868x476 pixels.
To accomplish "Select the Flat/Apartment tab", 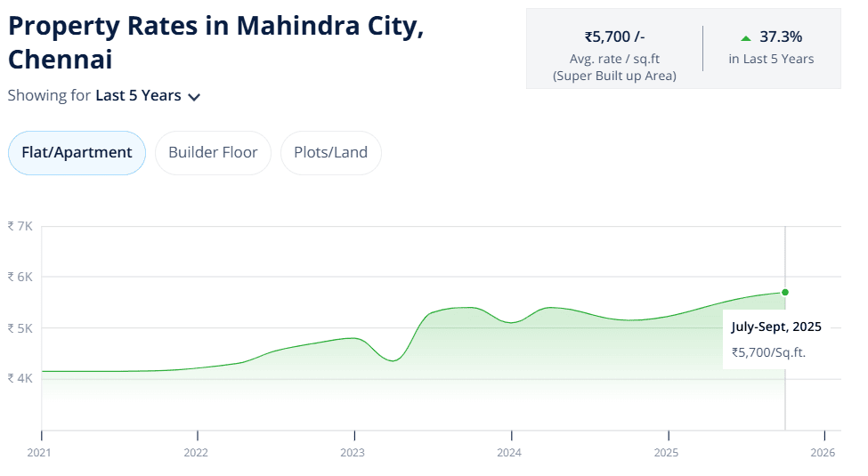I will click(x=77, y=152).
